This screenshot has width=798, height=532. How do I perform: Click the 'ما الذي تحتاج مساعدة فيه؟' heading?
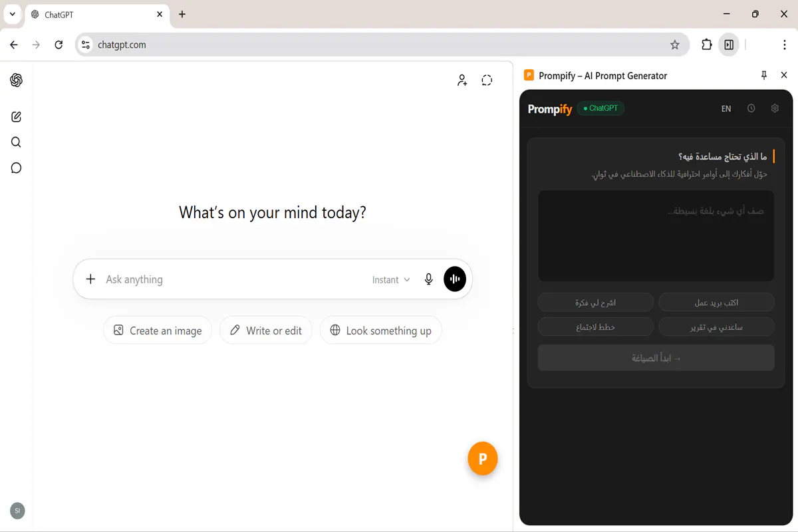pos(722,157)
